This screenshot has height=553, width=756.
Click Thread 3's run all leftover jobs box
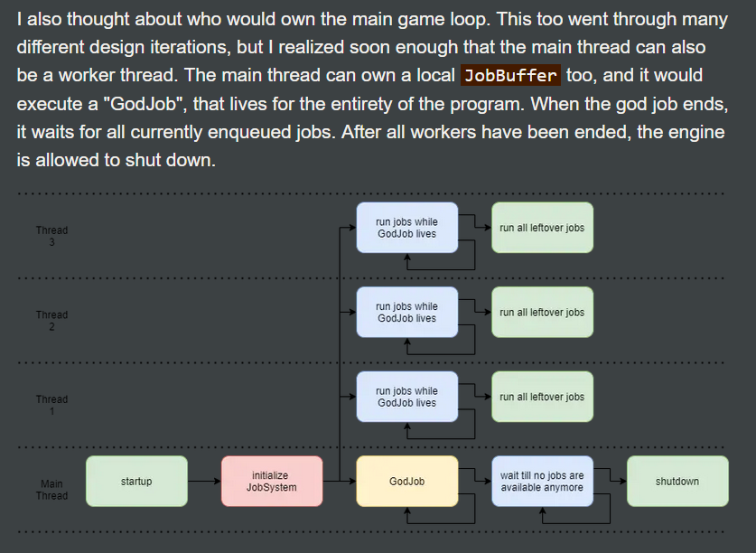pos(542,228)
